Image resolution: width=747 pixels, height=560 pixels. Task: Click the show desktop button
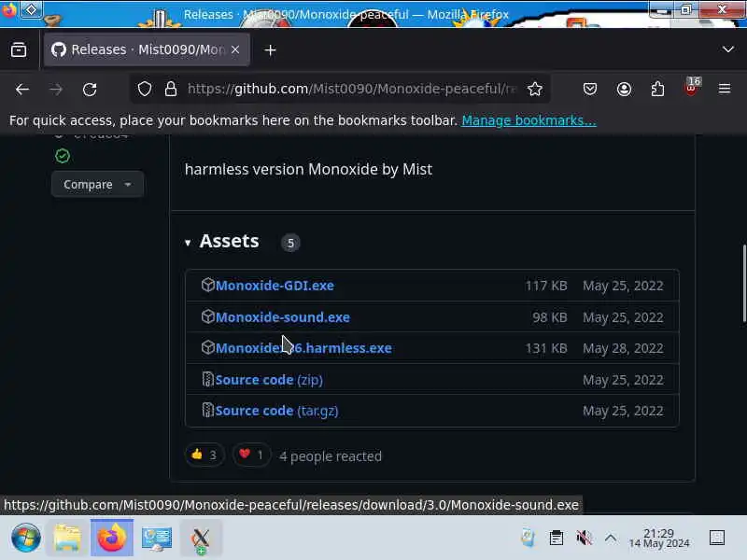point(717,539)
